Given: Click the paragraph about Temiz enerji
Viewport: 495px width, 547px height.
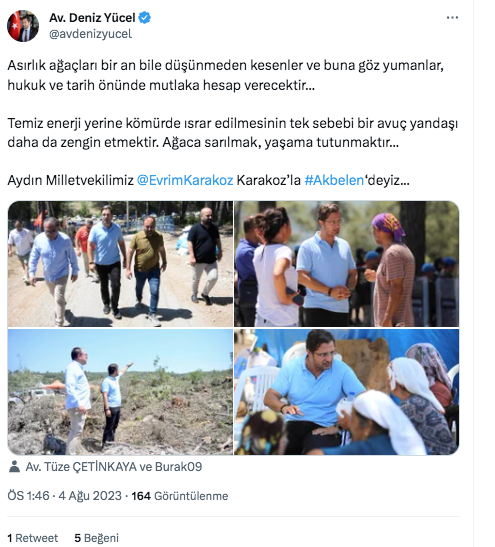Looking at the screenshot, I should pyautogui.click(x=232, y=133).
